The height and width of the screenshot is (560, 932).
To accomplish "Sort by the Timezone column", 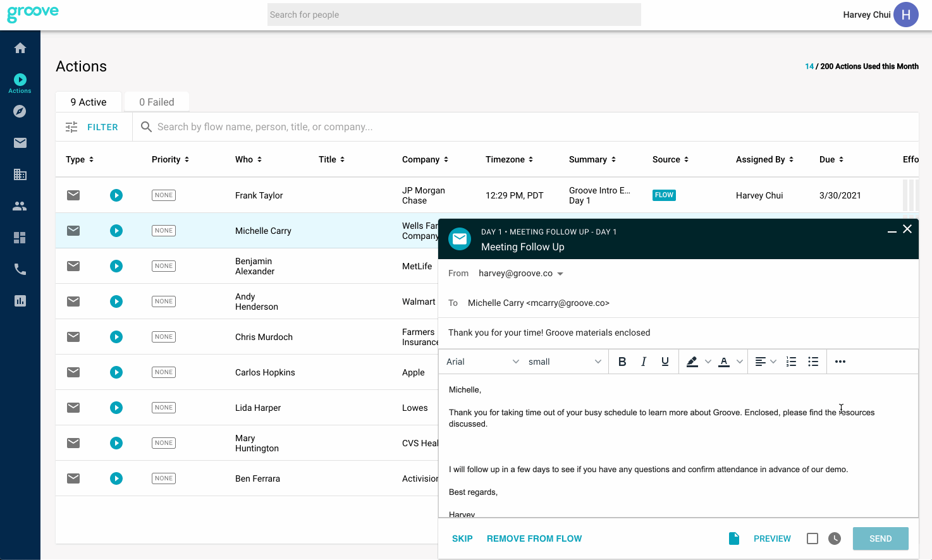I will 509,159.
